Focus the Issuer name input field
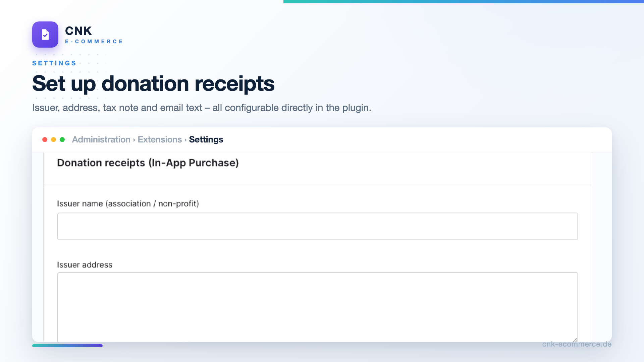The height and width of the screenshot is (362, 644). (x=317, y=226)
